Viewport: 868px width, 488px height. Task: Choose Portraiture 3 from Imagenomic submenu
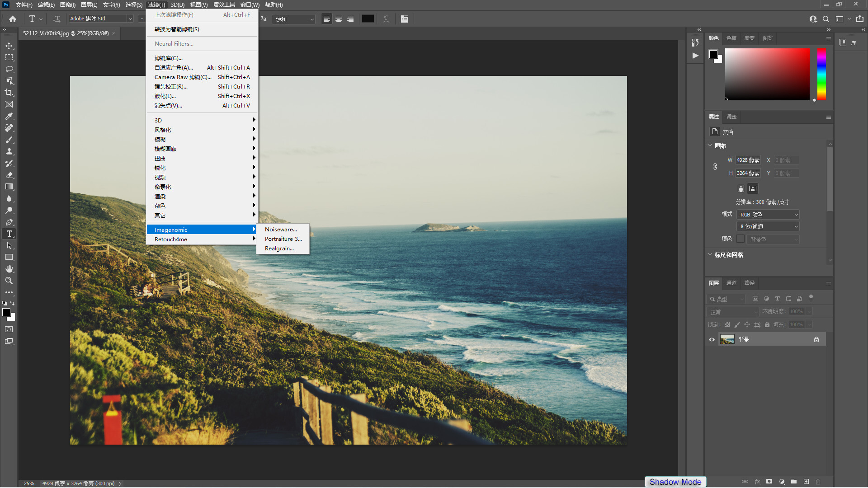[x=283, y=239]
